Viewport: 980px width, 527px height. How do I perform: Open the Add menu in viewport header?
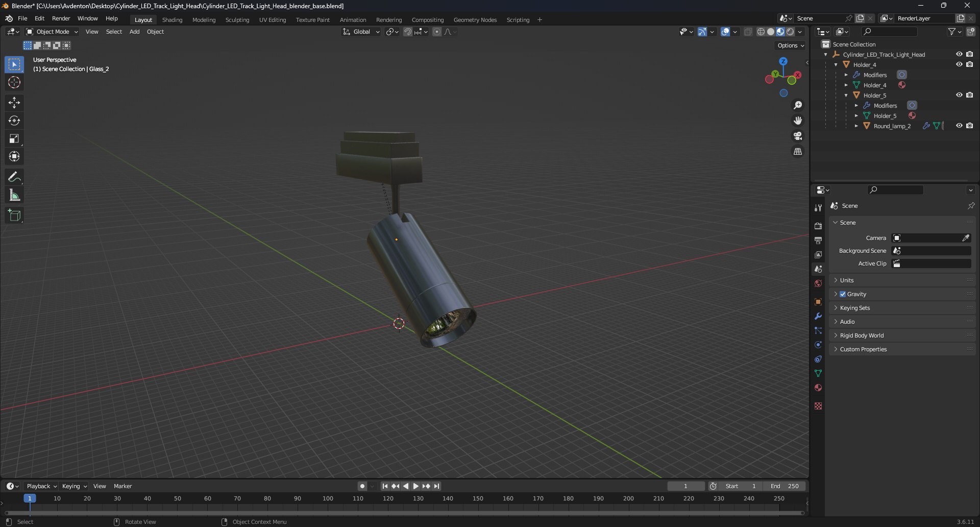click(134, 32)
